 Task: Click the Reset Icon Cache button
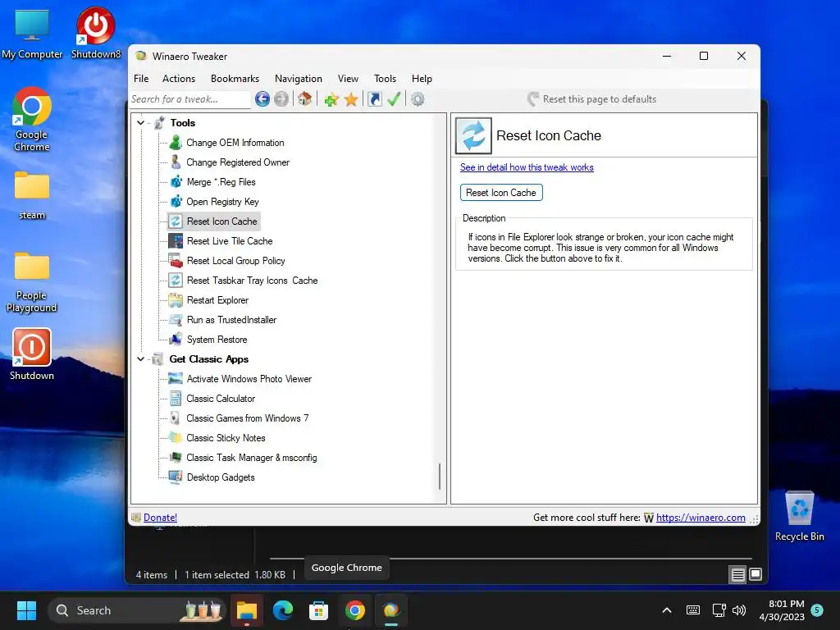point(501,192)
